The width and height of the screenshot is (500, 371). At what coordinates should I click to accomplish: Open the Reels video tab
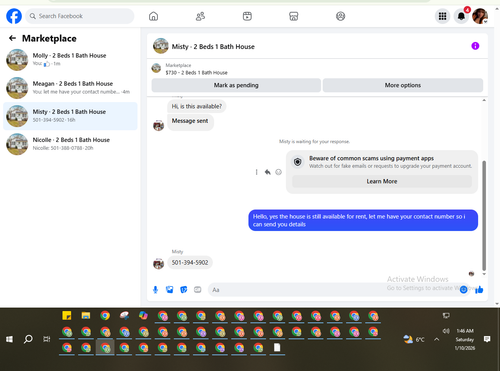tap(247, 16)
